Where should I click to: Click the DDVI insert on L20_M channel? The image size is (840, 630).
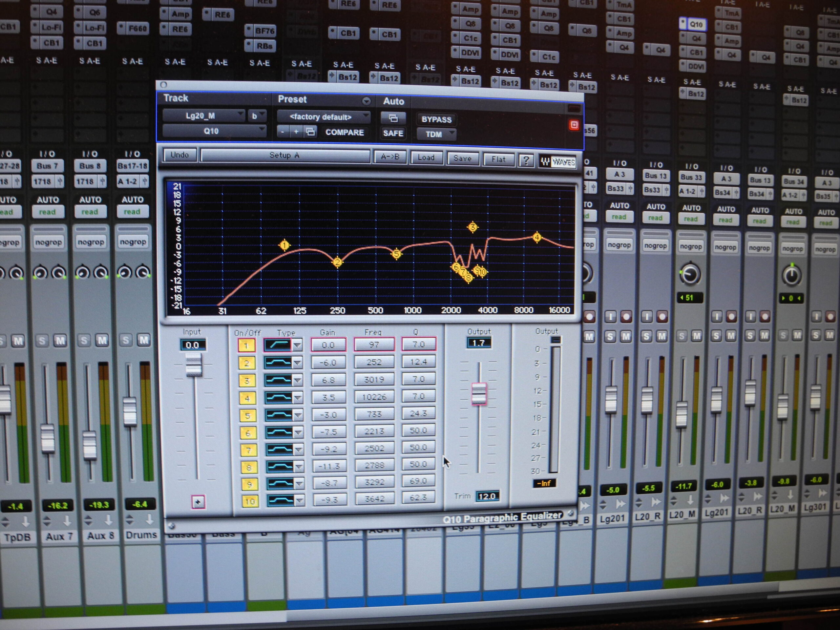point(693,67)
